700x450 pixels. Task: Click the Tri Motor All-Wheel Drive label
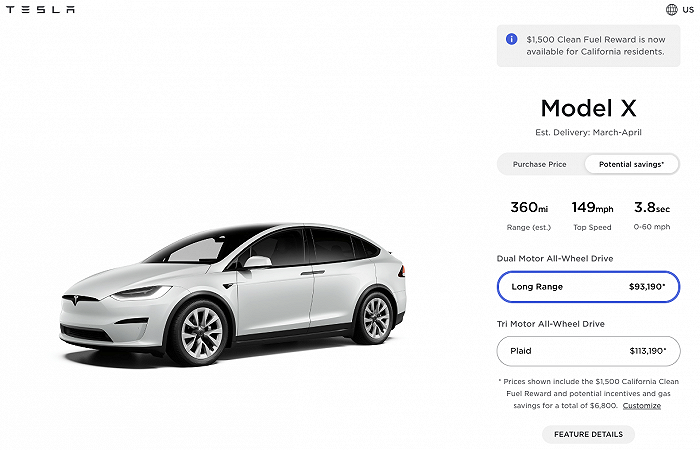pyautogui.click(x=551, y=324)
